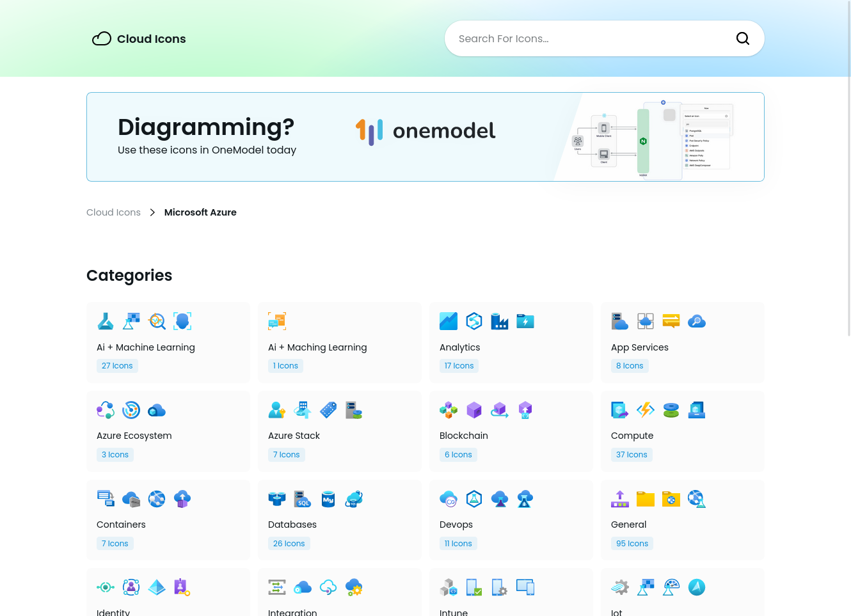Click 7 Icons badge under Containers
Image resolution: width=851 pixels, height=616 pixels.
coord(115,544)
